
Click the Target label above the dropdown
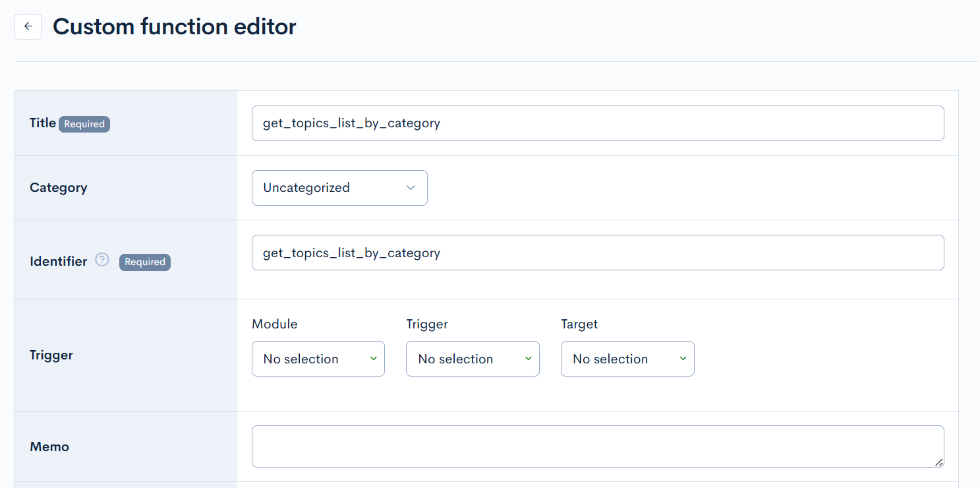tap(579, 324)
